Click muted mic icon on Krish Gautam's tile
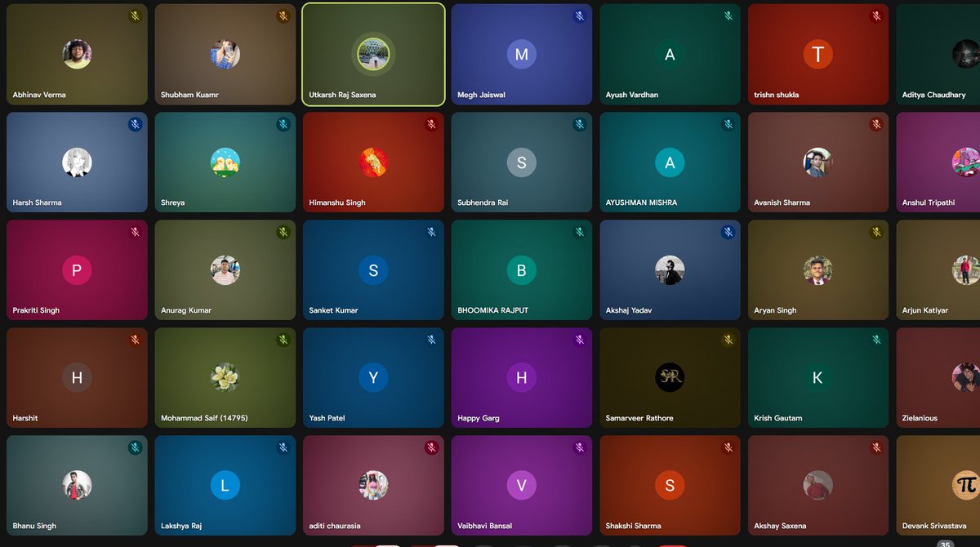Image resolution: width=980 pixels, height=547 pixels. [x=876, y=340]
